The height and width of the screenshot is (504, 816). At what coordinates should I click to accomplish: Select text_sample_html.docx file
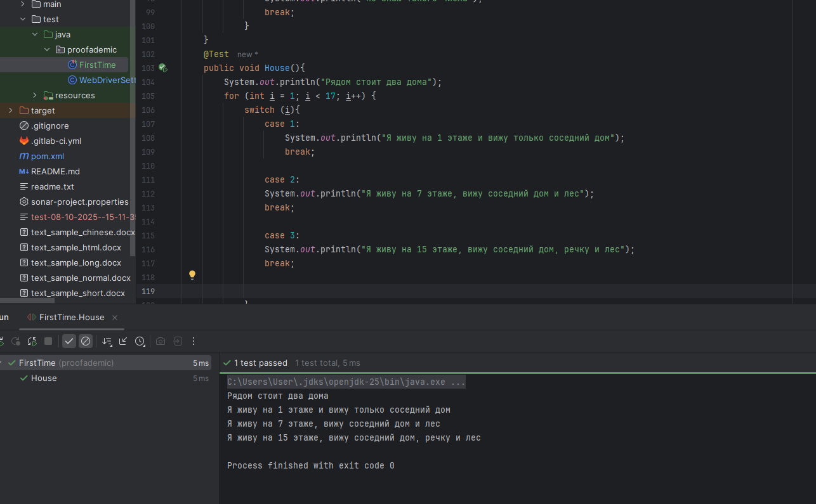pyautogui.click(x=76, y=247)
